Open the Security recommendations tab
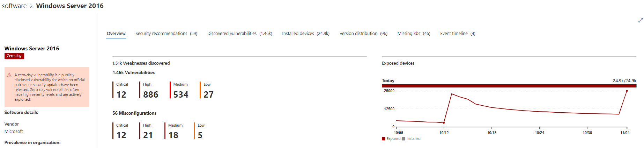This screenshot has width=644, height=148. (166, 34)
